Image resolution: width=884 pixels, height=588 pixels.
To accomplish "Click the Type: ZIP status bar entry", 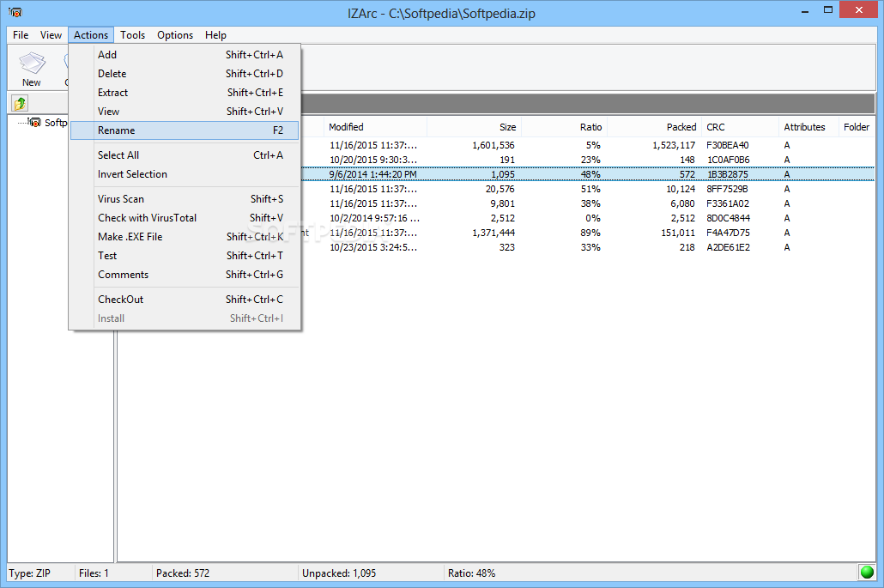I will [x=30, y=573].
